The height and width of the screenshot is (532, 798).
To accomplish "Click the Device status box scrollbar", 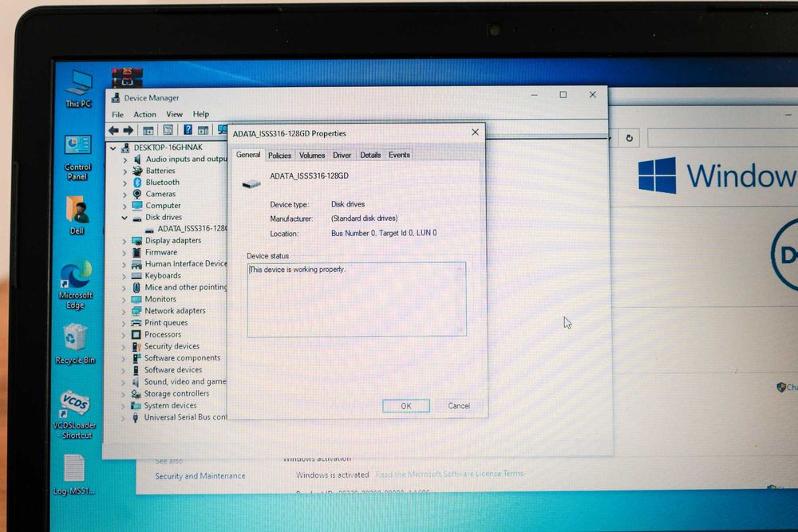I will [460, 300].
